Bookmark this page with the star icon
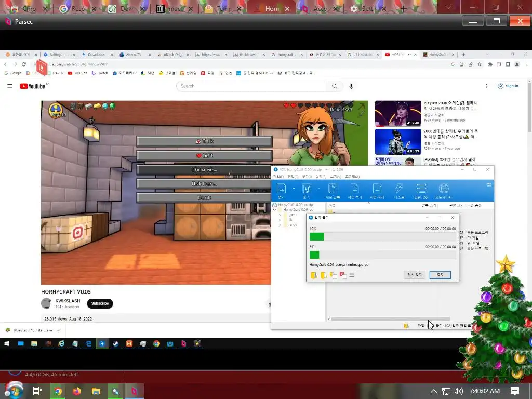Screen dimensions: 532x399 point(480,64)
